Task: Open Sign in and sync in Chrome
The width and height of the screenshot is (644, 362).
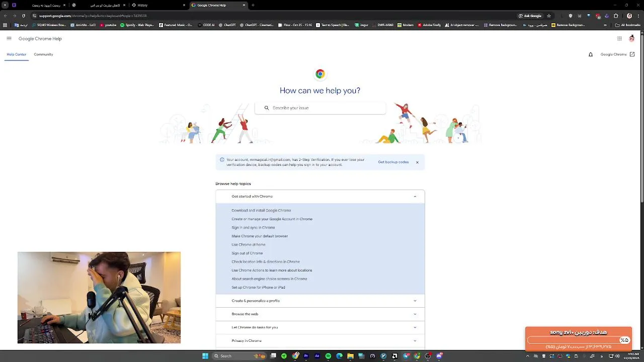Action: pyautogui.click(x=253, y=228)
